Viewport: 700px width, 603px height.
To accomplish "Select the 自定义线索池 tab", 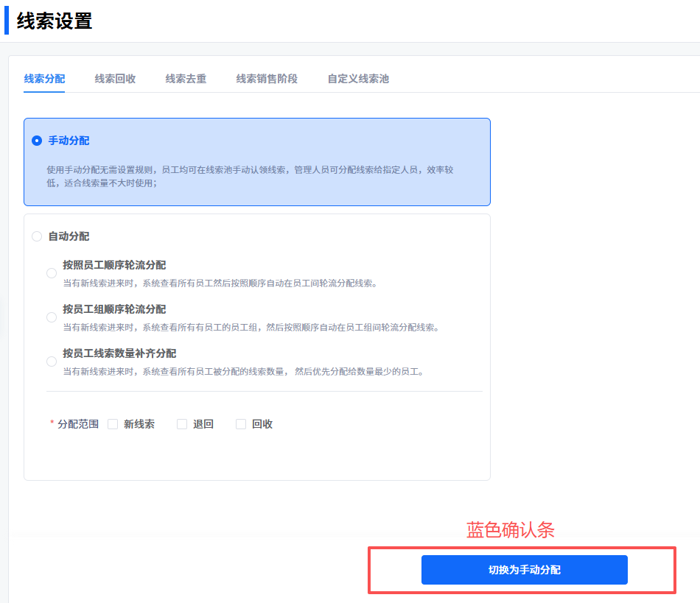I will (x=358, y=79).
